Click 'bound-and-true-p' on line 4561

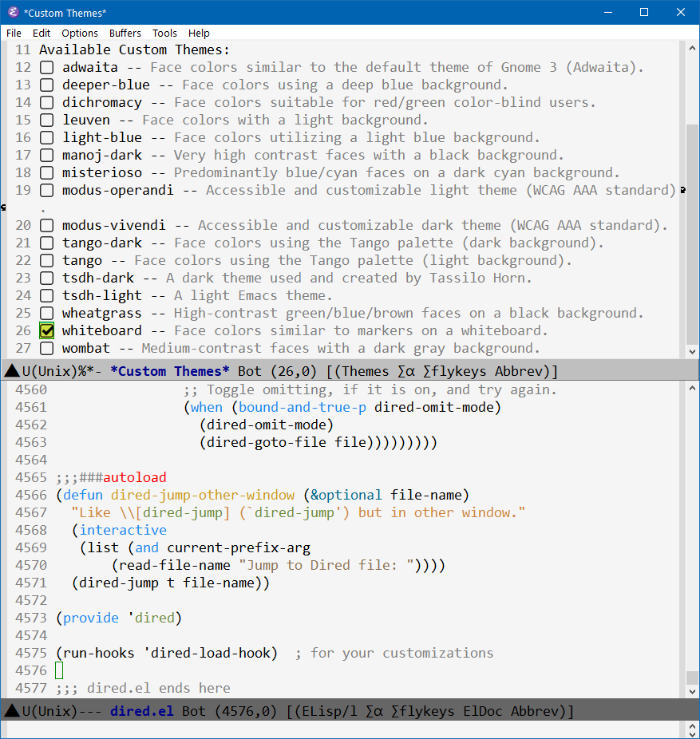303,407
